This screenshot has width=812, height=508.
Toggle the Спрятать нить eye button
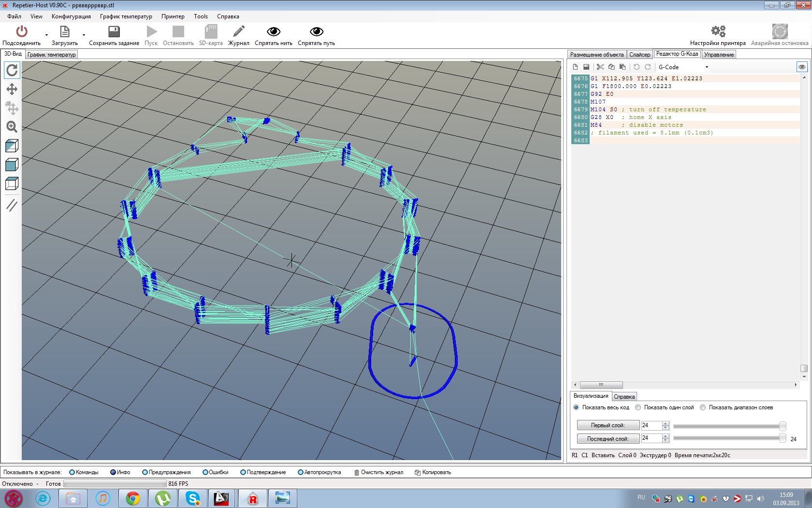(273, 32)
